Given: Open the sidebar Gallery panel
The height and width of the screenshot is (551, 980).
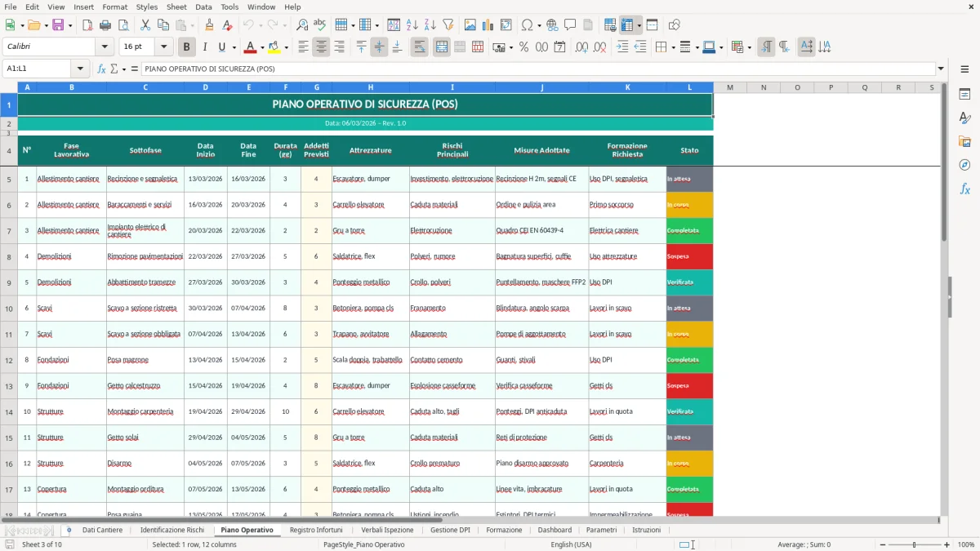Looking at the screenshot, I should 964,141.
